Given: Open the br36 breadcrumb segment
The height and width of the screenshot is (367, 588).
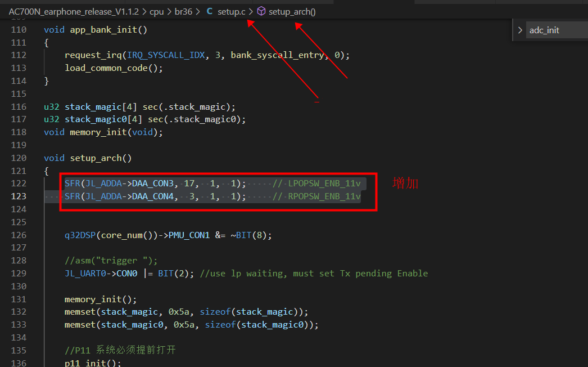Looking at the screenshot, I should (x=183, y=12).
